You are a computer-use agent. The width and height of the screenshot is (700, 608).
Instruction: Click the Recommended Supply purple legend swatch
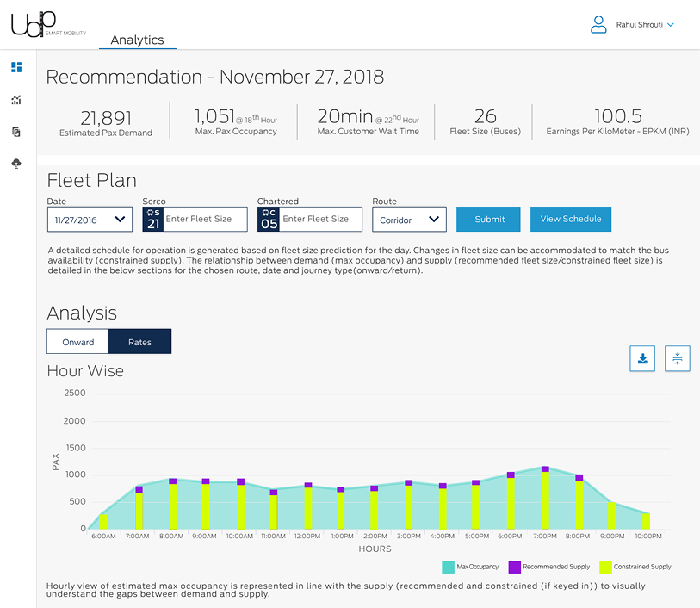[x=514, y=567]
